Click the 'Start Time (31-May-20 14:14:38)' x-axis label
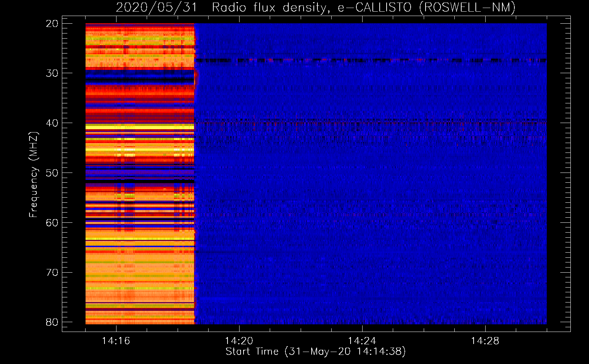This screenshot has width=589, height=364. (315, 352)
